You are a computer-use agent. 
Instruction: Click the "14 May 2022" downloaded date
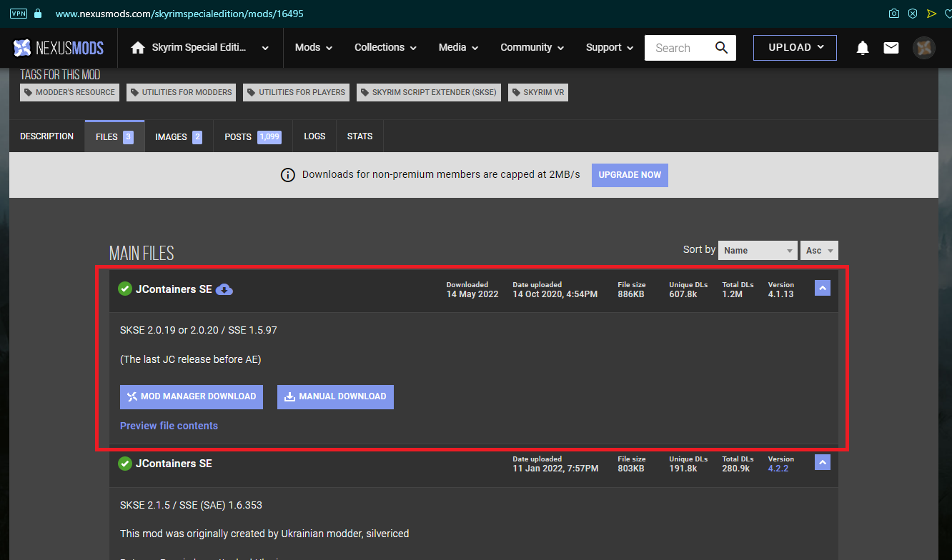click(472, 294)
